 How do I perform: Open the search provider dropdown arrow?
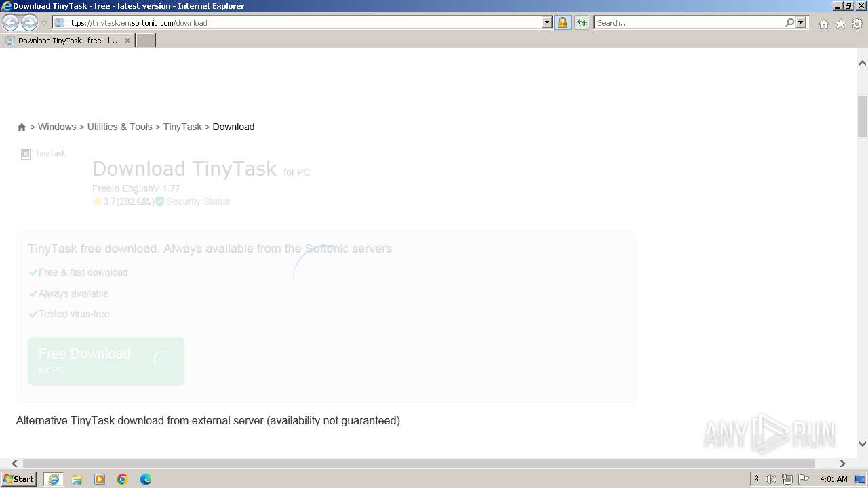(x=801, y=22)
